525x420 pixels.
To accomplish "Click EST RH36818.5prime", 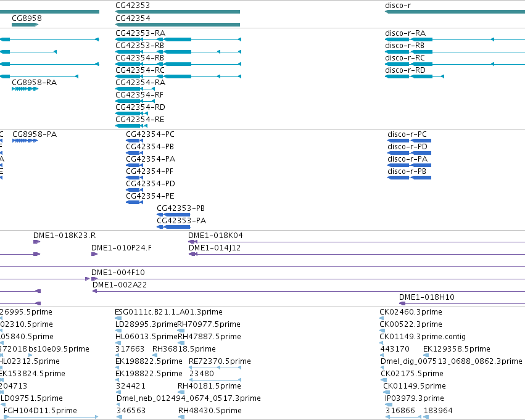I will pos(155,355).
